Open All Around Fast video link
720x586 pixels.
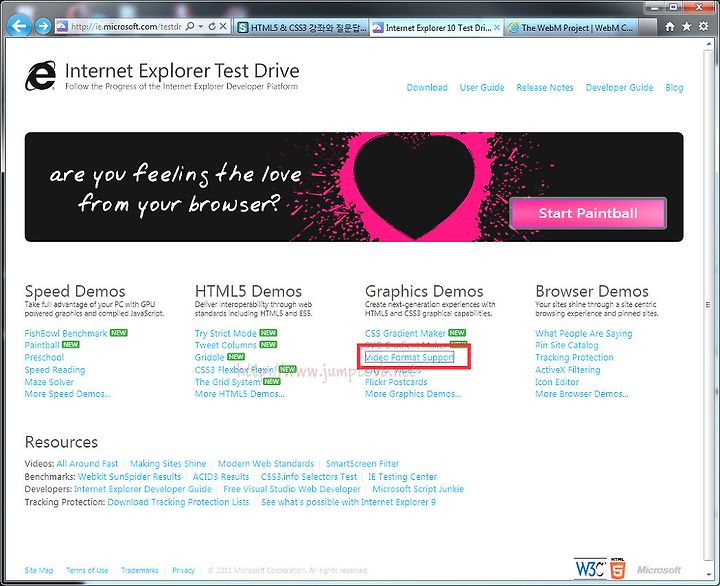point(87,463)
